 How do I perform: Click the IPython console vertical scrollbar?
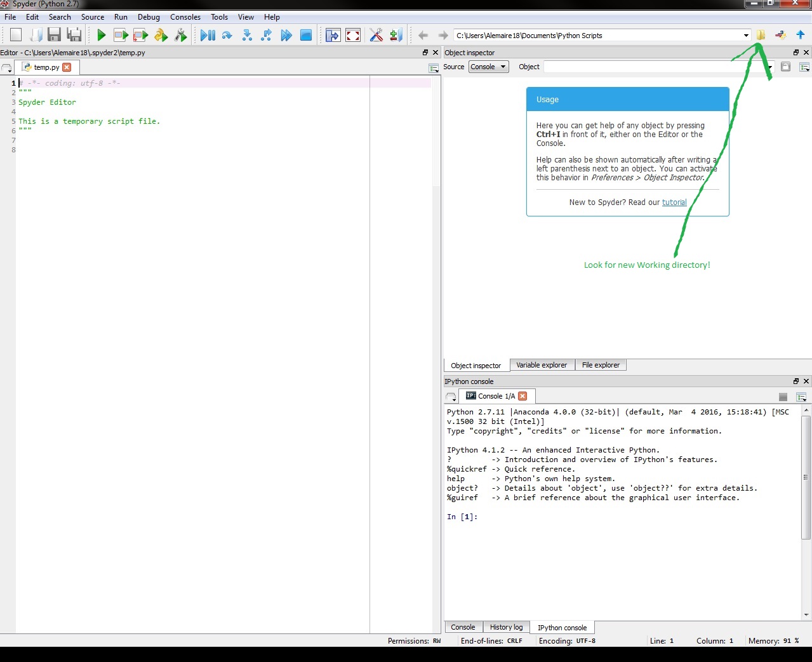[x=806, y=476]
